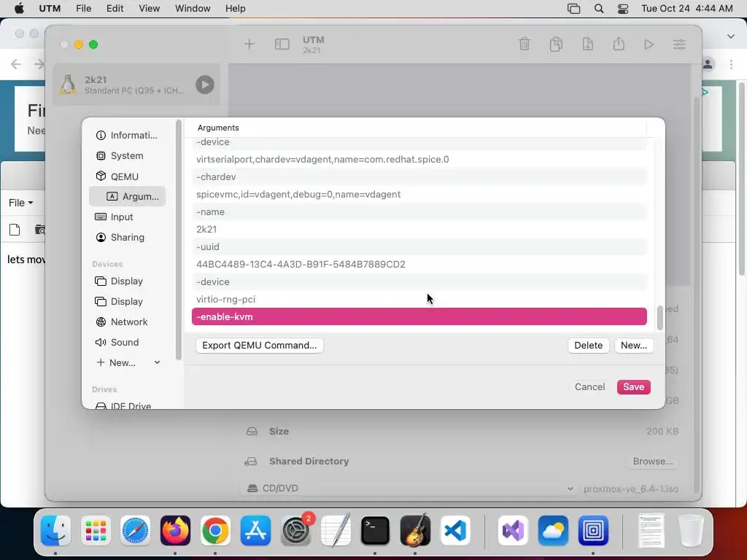Delete the selected argument
The image size is (747, 560).
[589, 345]
